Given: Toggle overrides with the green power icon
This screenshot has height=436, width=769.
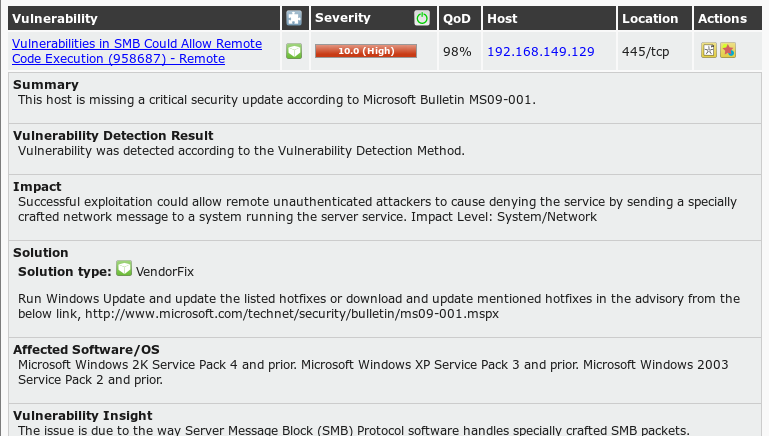Looking at the screenshot, I should pyautogui.click(x=422, y=19).
